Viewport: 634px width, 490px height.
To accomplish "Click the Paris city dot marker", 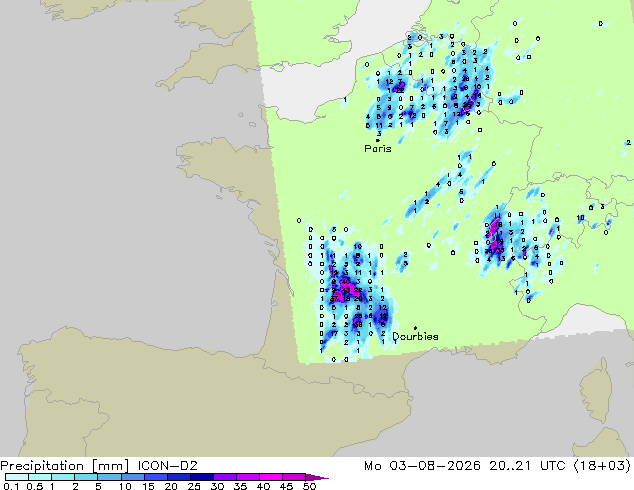I will click(x=378, y=140).
